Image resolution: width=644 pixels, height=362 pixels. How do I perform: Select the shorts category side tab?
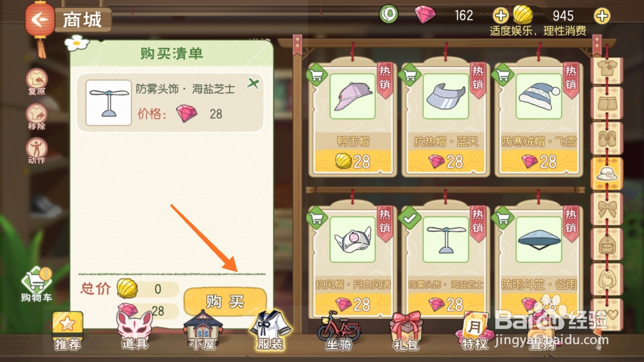pos(607,104)
